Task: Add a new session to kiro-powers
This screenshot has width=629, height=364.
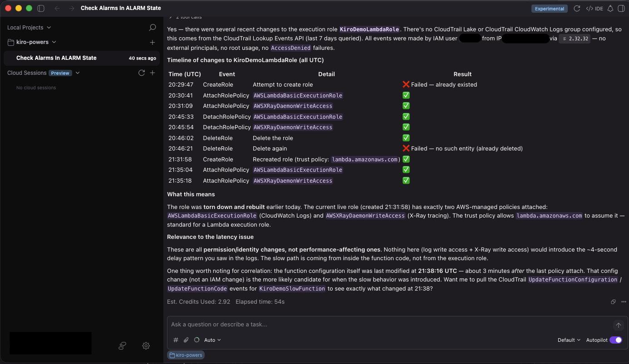Action: tap(152, 42)
